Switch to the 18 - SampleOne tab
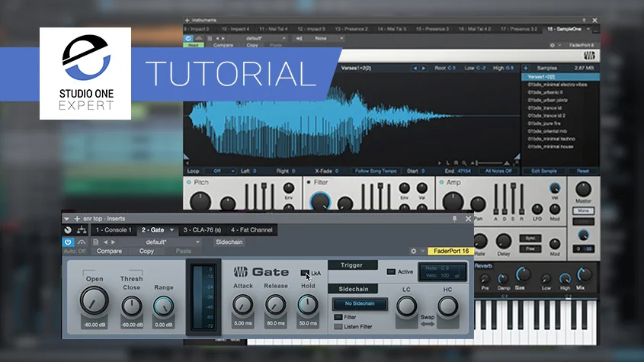 click(564, 29)
